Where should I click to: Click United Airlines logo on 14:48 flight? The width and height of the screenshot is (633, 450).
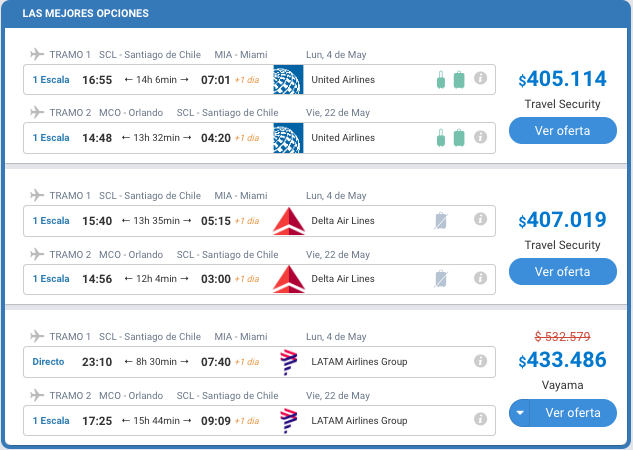coord(288,138)
